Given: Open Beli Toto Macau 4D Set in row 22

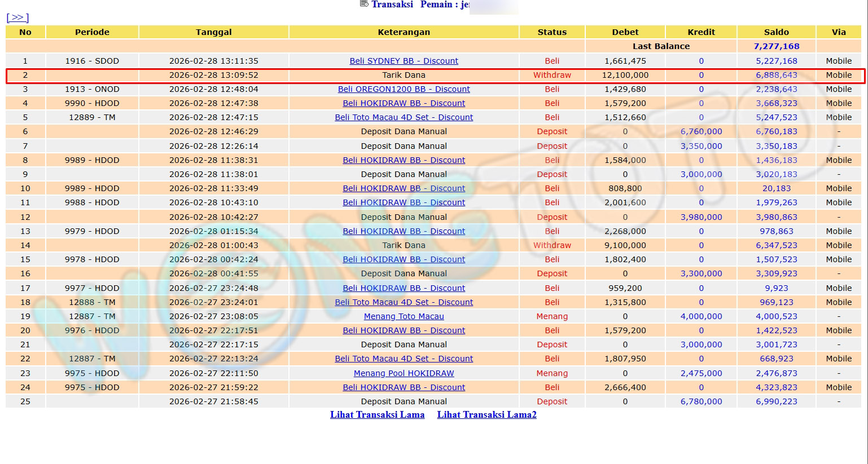Looking at the screenshot, I should pyautogui.click(x=404, y=359).
